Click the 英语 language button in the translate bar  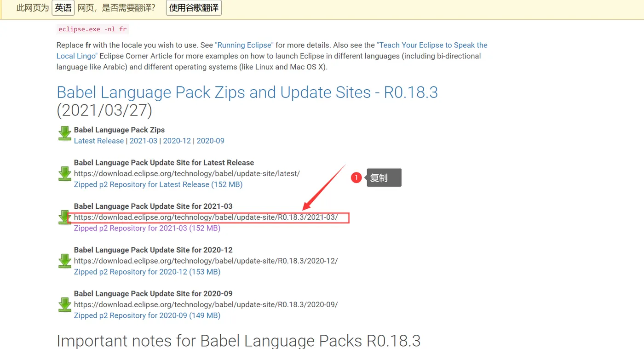tap(63, 8)
